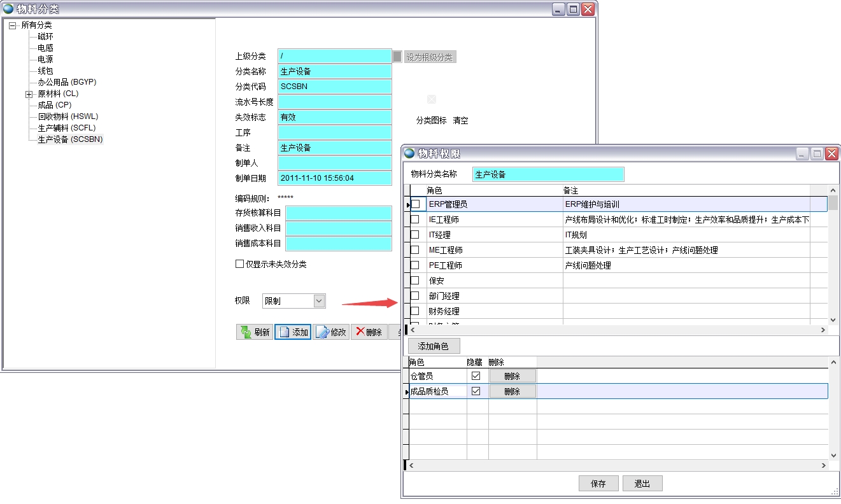Select 办公用品 (BGYP) in the category tree

pos(67,82)
